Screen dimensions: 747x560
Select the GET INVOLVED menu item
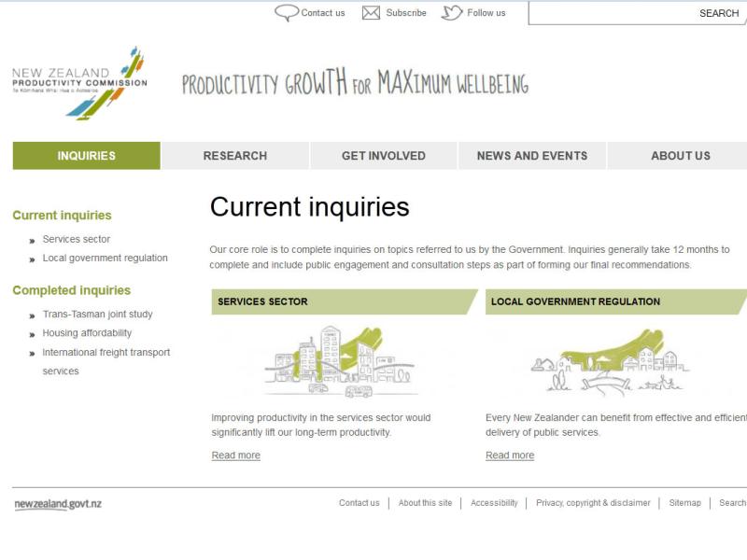[383, 155]
